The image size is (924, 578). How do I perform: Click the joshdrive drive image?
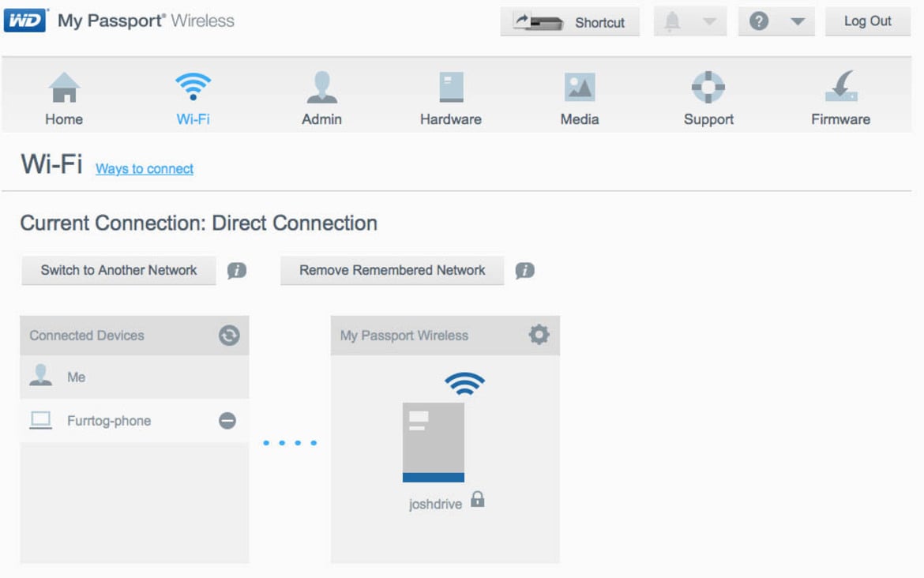[433, 442]
